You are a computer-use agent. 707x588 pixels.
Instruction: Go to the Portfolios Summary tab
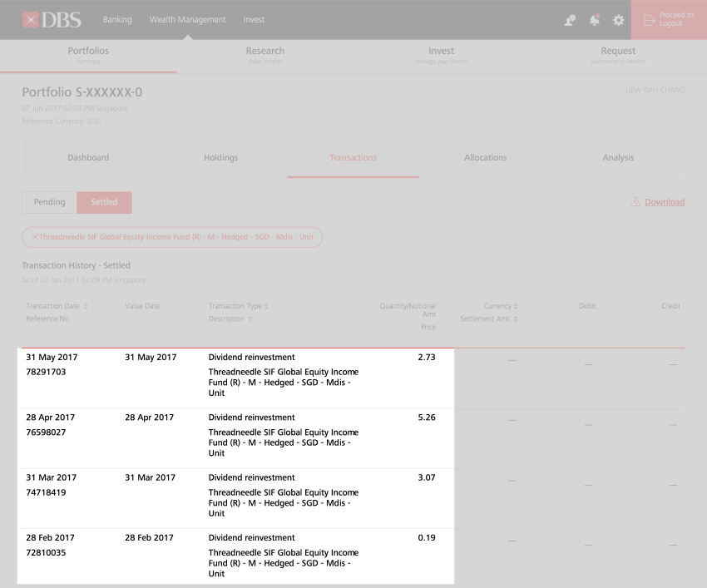click(88, 56)
